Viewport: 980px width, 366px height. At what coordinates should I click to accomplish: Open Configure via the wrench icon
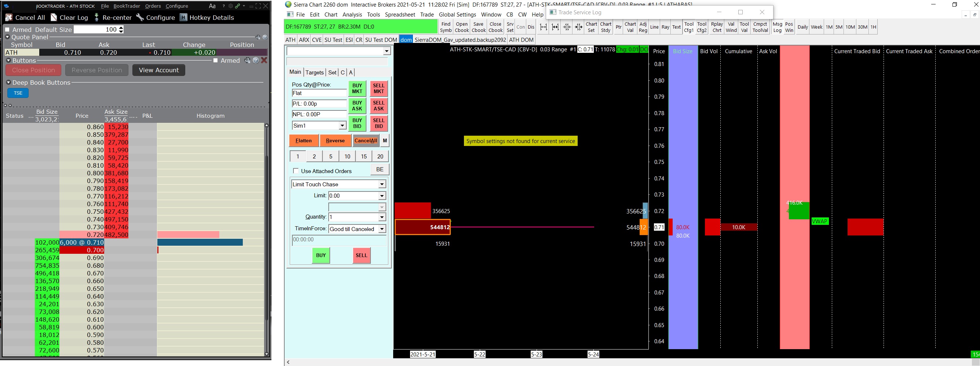tap(140, 18)
